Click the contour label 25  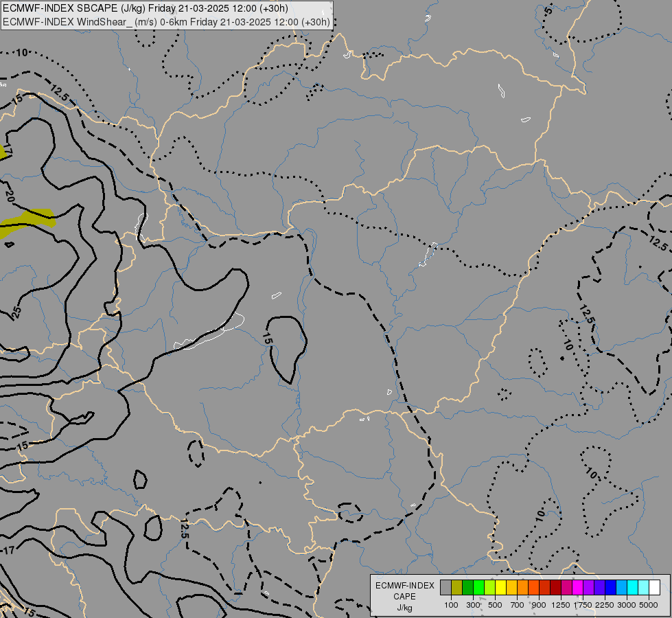(16, 312)
